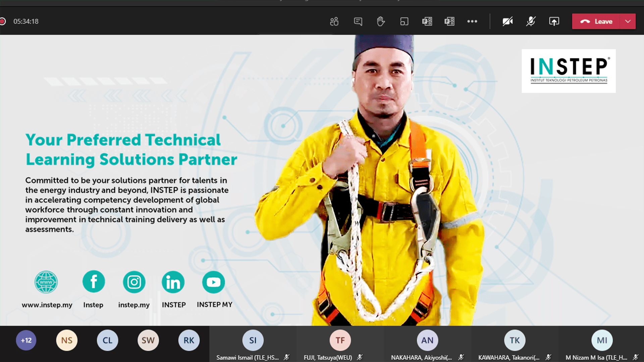Click the INSTEP LinkedIn label
The image size is (644, 362).
tap(174, 305)
